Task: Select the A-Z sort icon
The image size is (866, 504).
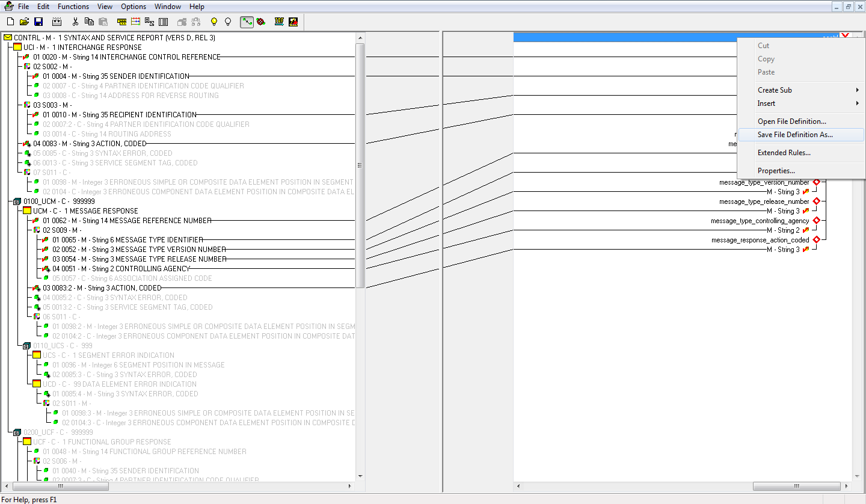Action: (x=149, y=22)
